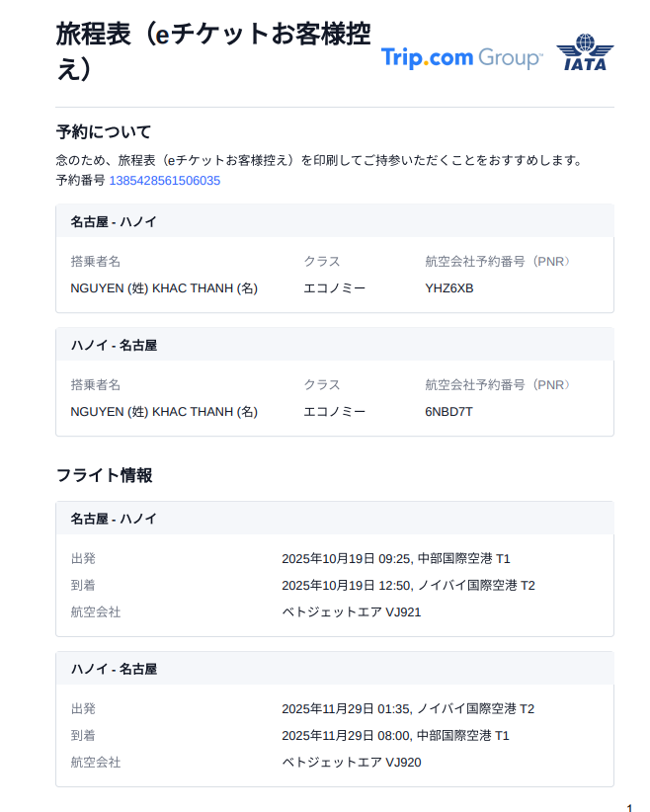This screenshot has width=650, height=812.
Task: Select arrival time 2025年10月19日 12:50
Action: point(347,585)
